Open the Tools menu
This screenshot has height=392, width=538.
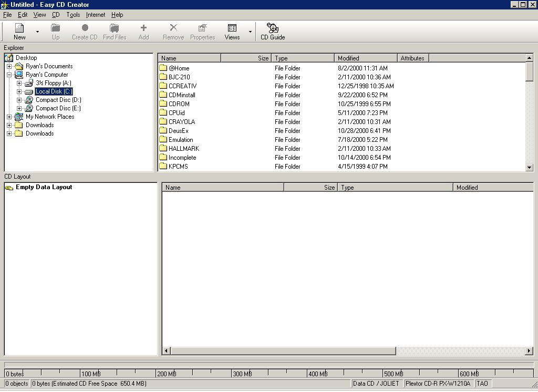coord(73,15)
